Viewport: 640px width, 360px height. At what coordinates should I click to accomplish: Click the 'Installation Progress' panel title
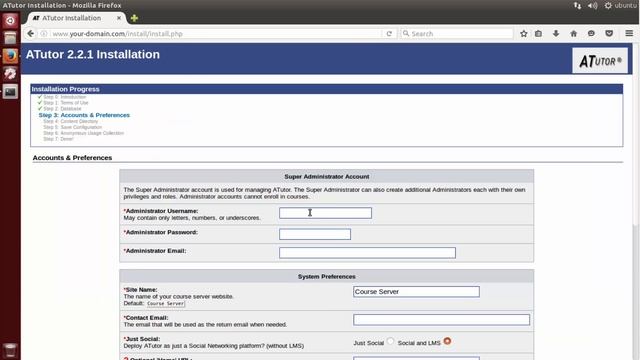point(65,89)
